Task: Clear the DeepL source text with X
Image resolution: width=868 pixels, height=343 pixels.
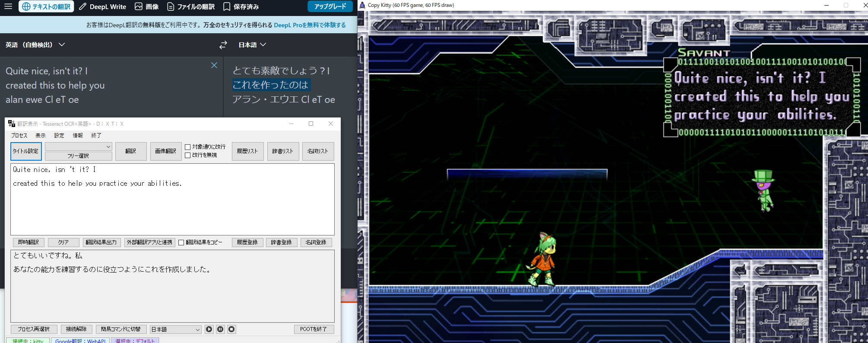Action: coord(214,65)
